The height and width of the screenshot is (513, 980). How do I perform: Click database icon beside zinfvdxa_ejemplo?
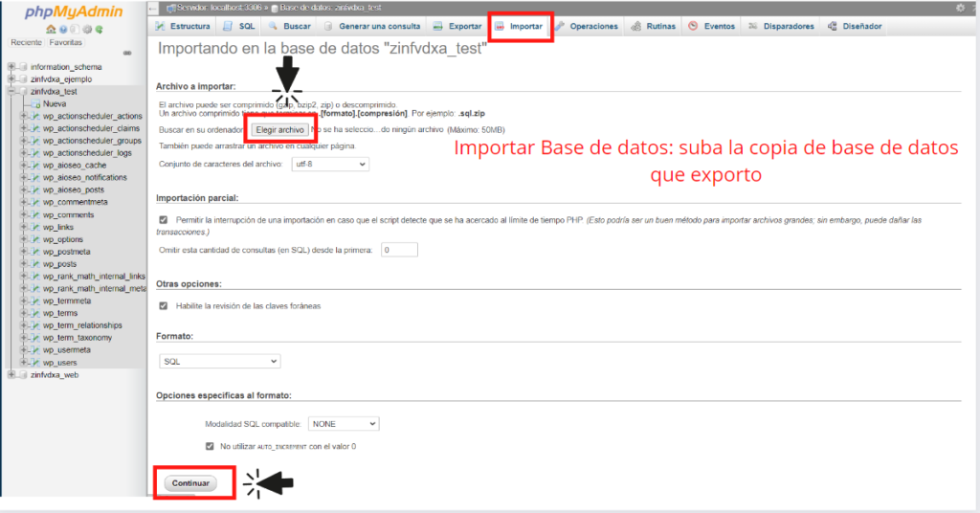point(24,79)
